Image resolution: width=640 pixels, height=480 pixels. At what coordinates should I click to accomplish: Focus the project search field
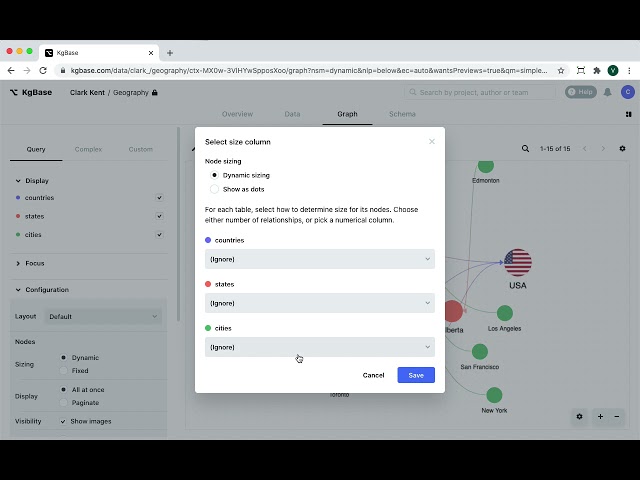tap(480, 92)
